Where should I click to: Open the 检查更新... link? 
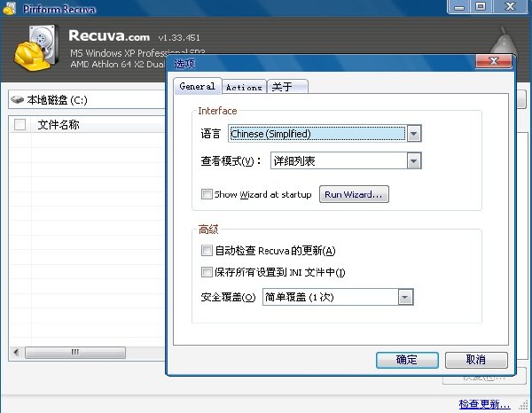[484, 404]
